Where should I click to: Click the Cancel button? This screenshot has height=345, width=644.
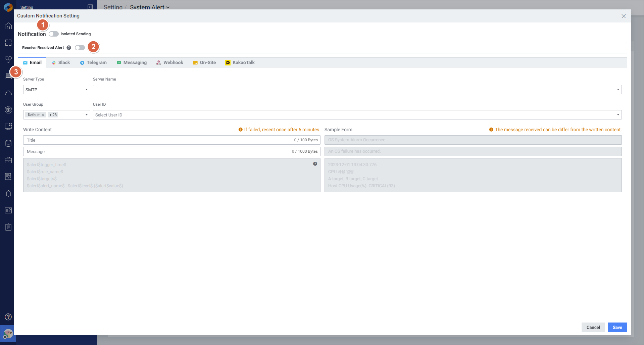(593, 327)
